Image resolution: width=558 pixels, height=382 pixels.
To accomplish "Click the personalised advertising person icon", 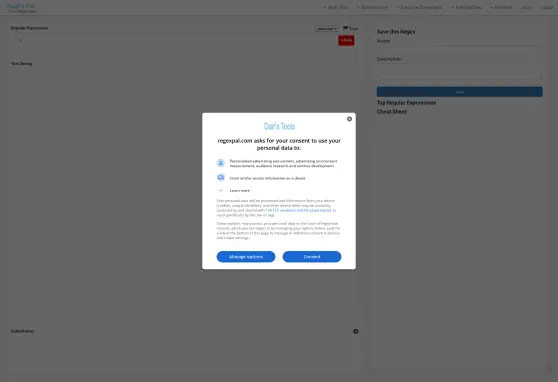I will (221, 163).
